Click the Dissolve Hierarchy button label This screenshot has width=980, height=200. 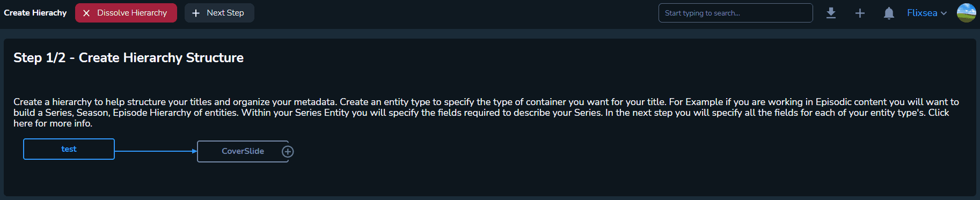(132, 13)
